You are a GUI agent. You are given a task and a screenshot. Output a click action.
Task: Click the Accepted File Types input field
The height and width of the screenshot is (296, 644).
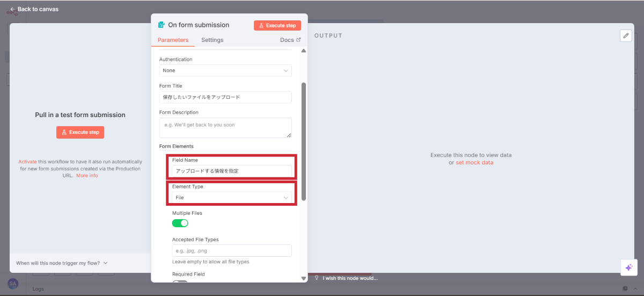[x=232, y=251]
